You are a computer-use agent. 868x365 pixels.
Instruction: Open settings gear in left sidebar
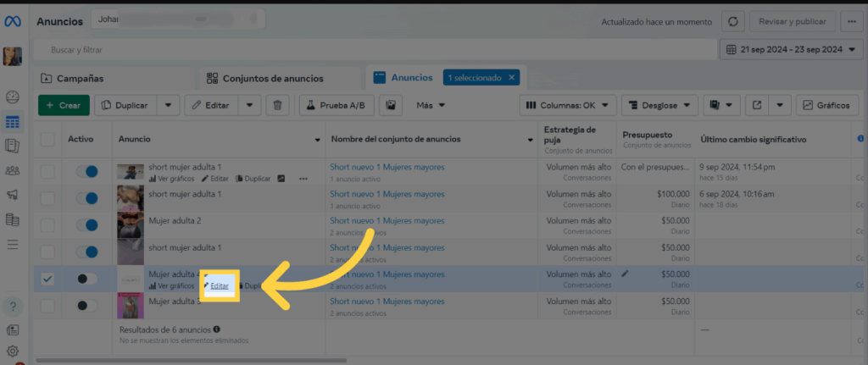point(13,351)
